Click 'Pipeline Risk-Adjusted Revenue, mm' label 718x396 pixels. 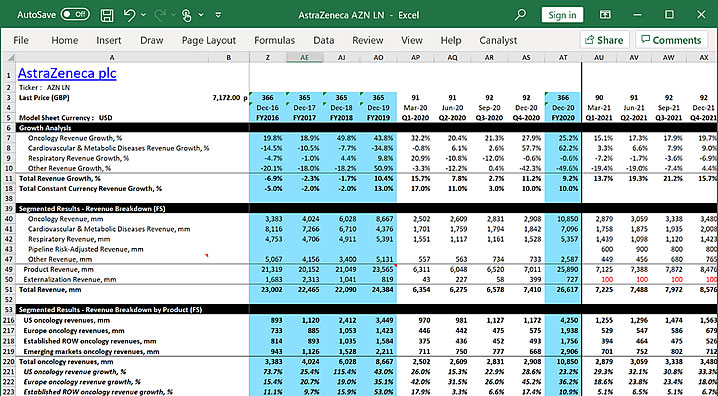click(86, 249)
